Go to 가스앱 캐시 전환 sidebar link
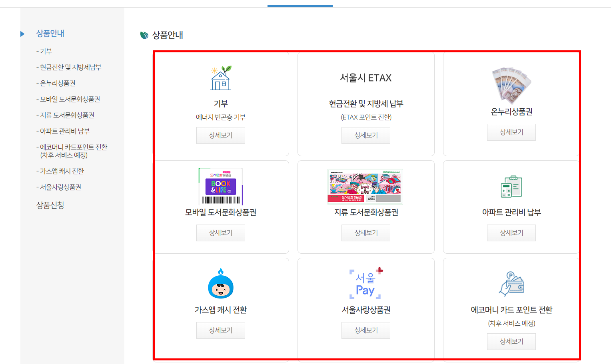 (x=60, y=171)
